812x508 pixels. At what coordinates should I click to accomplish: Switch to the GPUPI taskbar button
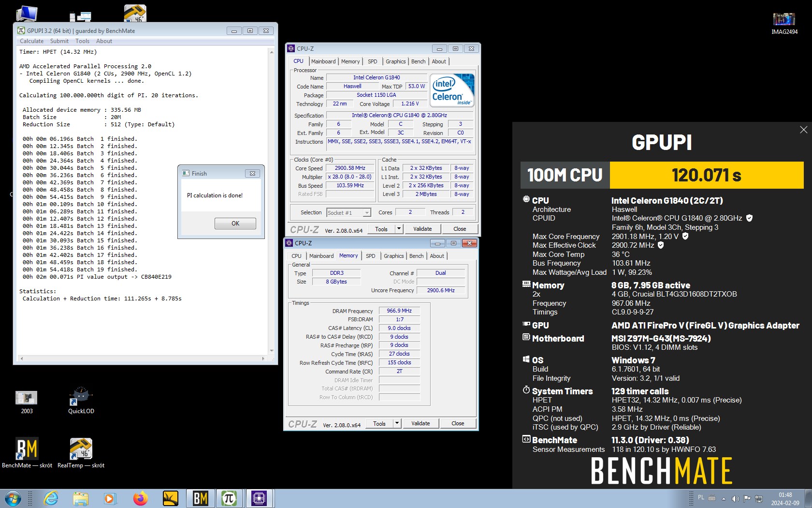click(229, 498)
